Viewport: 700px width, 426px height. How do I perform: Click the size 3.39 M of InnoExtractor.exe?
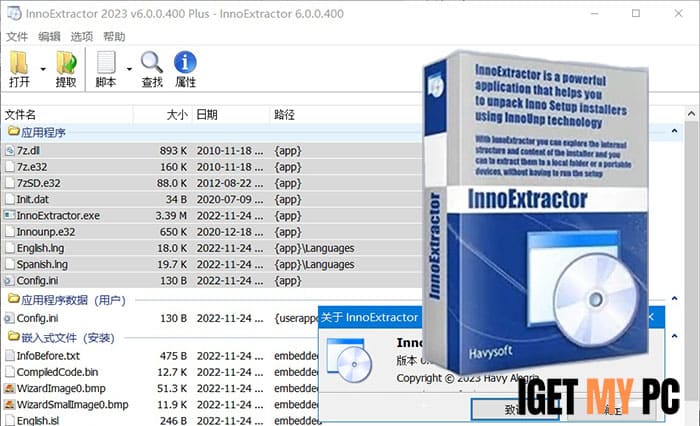(171, 216)
